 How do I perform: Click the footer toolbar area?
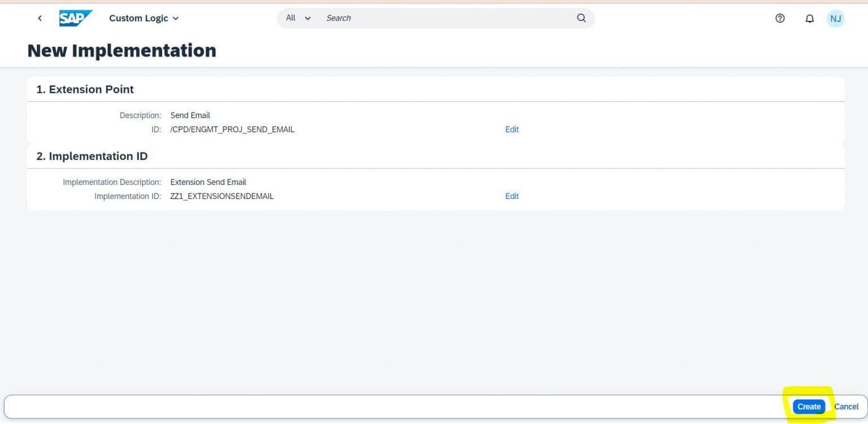point(396,406)
